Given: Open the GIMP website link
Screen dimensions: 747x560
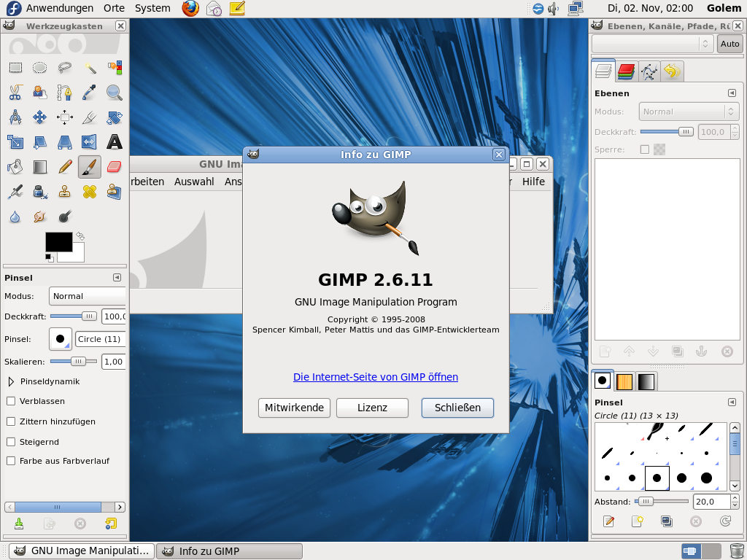Looking at the screenshot, I should pos(375,377).
